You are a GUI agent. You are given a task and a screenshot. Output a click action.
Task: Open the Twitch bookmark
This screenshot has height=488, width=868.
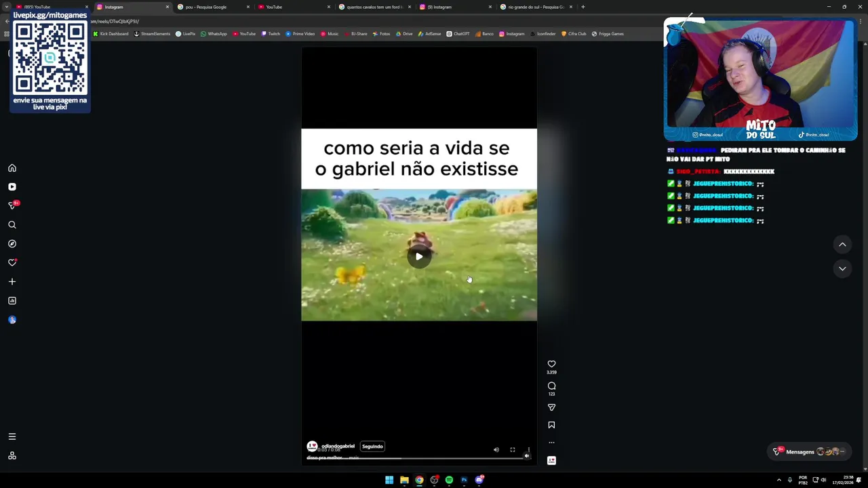point(271,34)
